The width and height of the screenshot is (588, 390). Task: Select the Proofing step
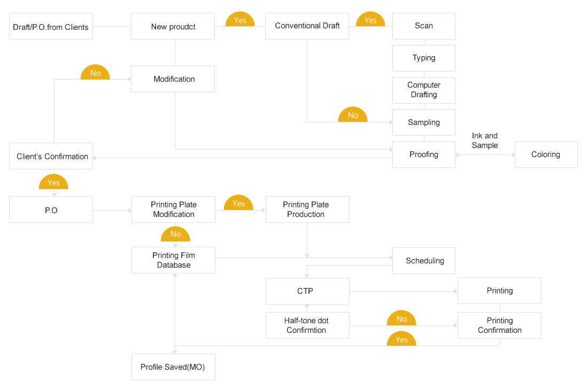[x=423, y=154]
